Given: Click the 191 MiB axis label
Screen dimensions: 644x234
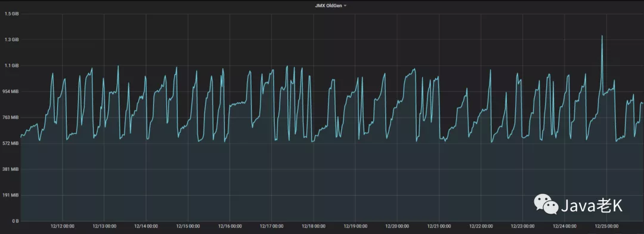Looking at the screenshot, I should 11,195.
